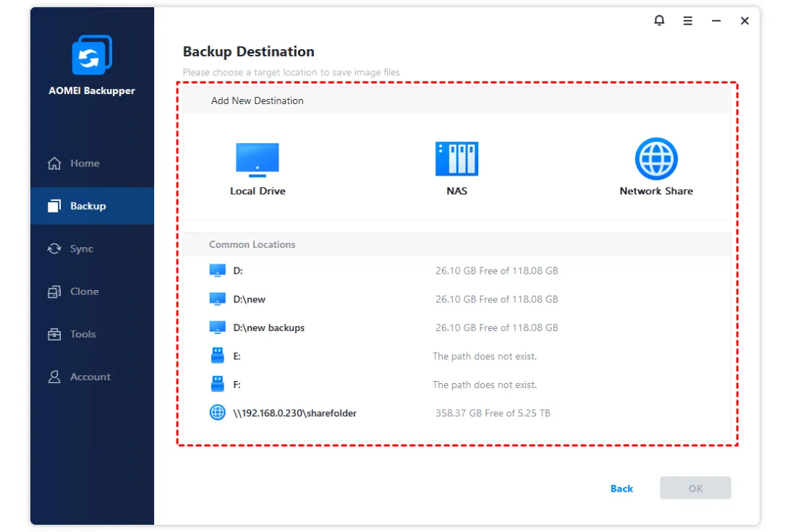Image resolution: width=790 pixels, height=532 pixels.
Task: Click the globe icon beside the sharefolder path
Action: [217, 413]
